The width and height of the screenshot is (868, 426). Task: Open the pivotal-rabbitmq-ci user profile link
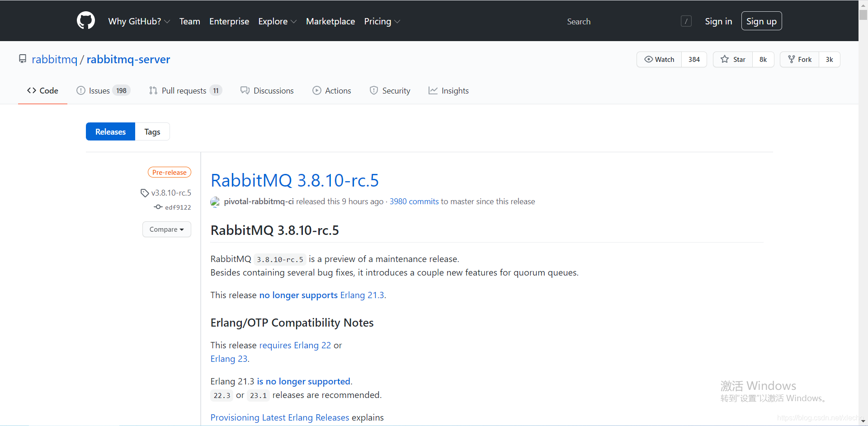pyautogui.click(x=259, y=201)
